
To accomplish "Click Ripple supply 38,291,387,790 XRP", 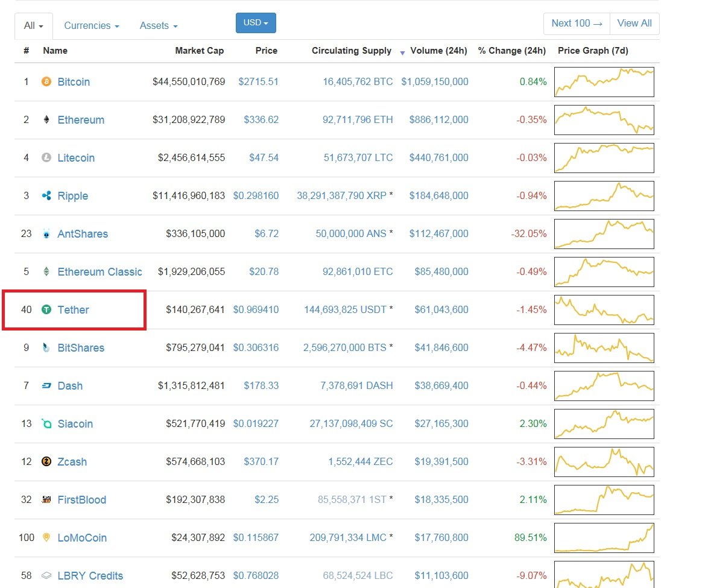I will pos(341,195).
